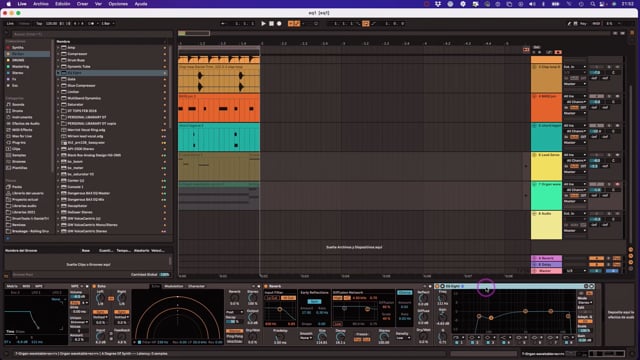Click the Tap tempo button
The image size is (640, 360).
coord(39,24)
